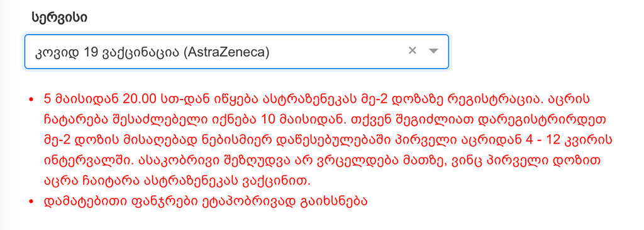This screenshot has width=644, height=230.
Task: Click the line აცრა ჩაიტარა ასტრაზენეკას ვაქცინით
Action: [177, 181]
